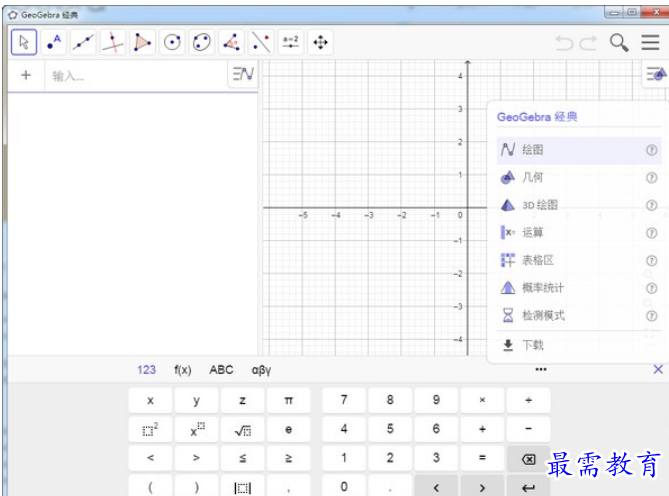Image resolution: width=669 pixels, height=496 pixels.
Task: Choose the 表格区 spreadsheet perspective
Action: 579,260
